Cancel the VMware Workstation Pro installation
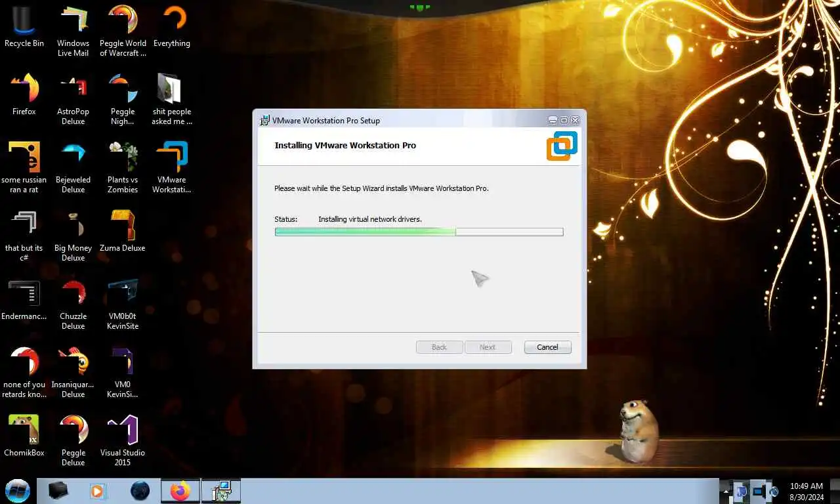 coord(547,347)
